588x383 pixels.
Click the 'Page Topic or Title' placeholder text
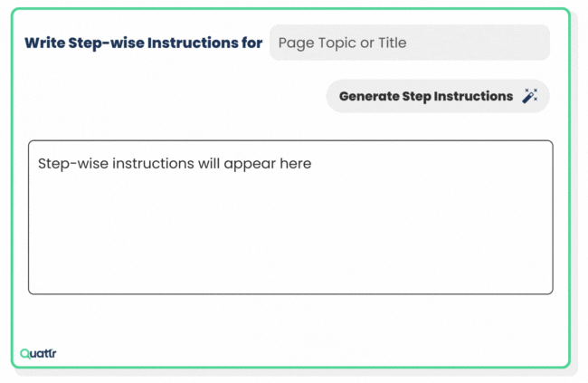(342, 43)
